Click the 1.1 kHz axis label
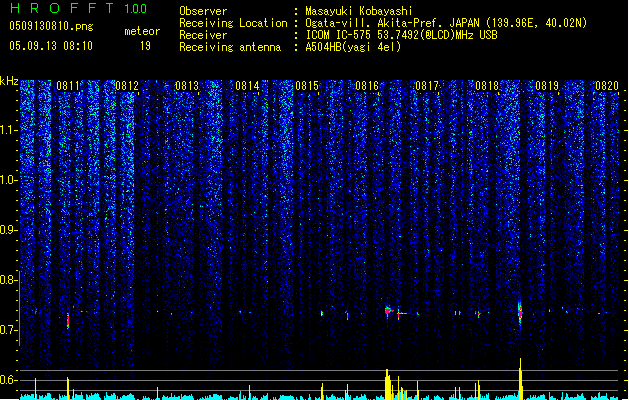 tap(8, 130)
